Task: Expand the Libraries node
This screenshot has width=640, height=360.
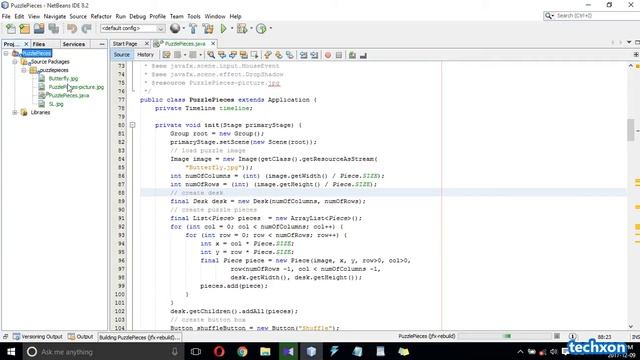Action: click(15, 112)
